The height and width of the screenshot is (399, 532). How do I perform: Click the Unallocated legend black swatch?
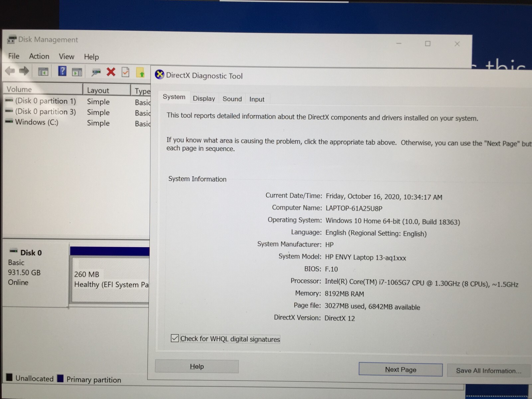9,377
